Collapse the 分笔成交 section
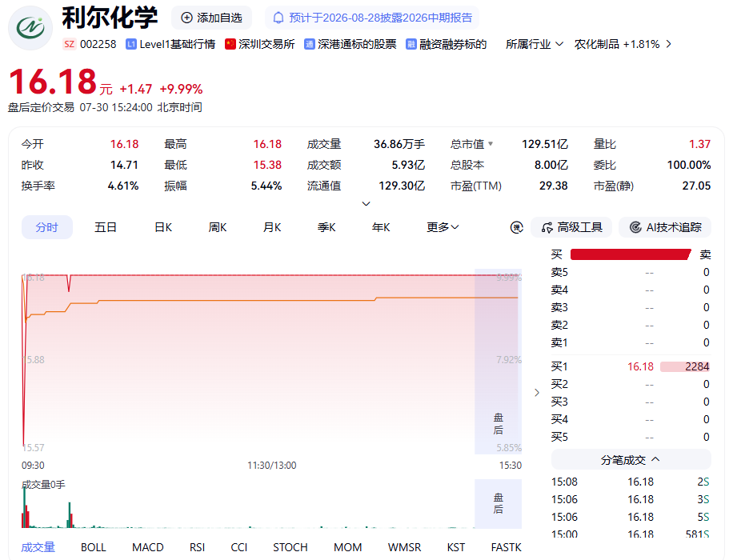The image size is (737, 560). (631, 460)
